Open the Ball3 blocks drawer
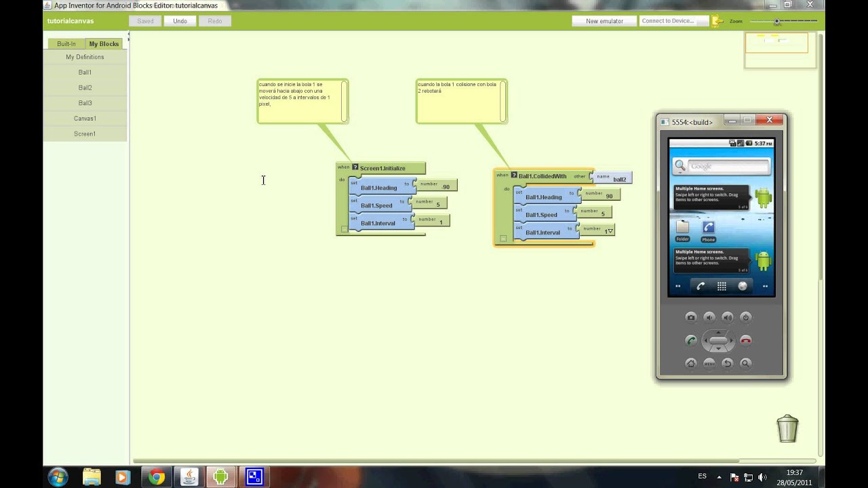This screenshot has height=488, width=868. click(85, 103)
